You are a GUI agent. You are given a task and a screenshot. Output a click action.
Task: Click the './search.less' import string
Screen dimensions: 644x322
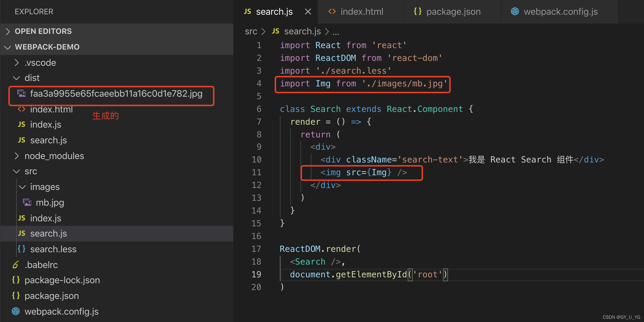(x=354, y=71)
